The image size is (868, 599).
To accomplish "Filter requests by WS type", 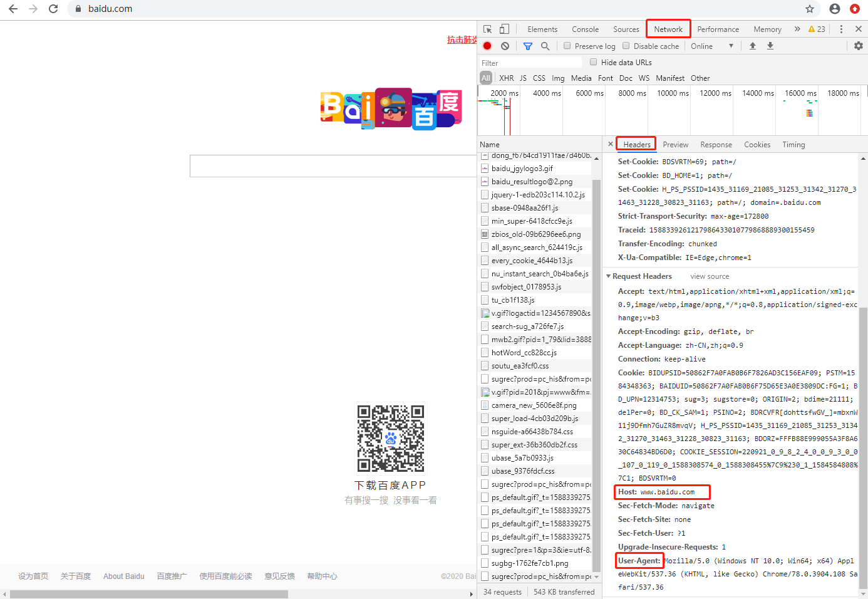I will (x=644, y=78).
